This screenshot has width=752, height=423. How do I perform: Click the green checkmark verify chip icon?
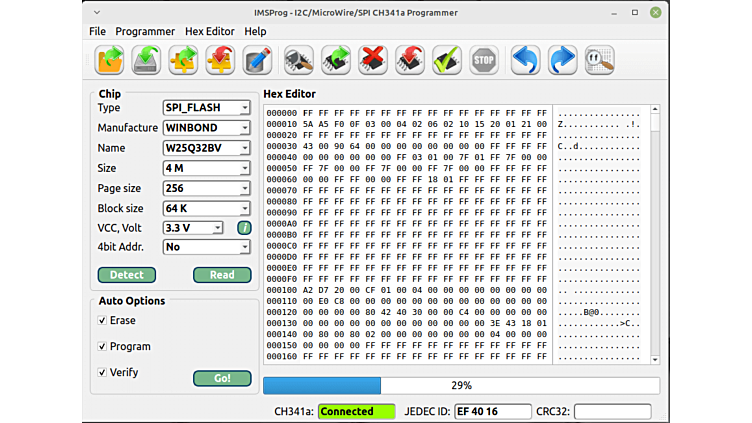pyautogui.click(x=446, y=60)
